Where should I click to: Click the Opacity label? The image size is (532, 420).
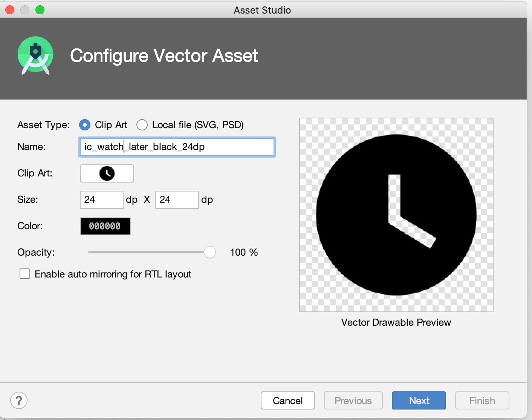(x=36, y=252)
